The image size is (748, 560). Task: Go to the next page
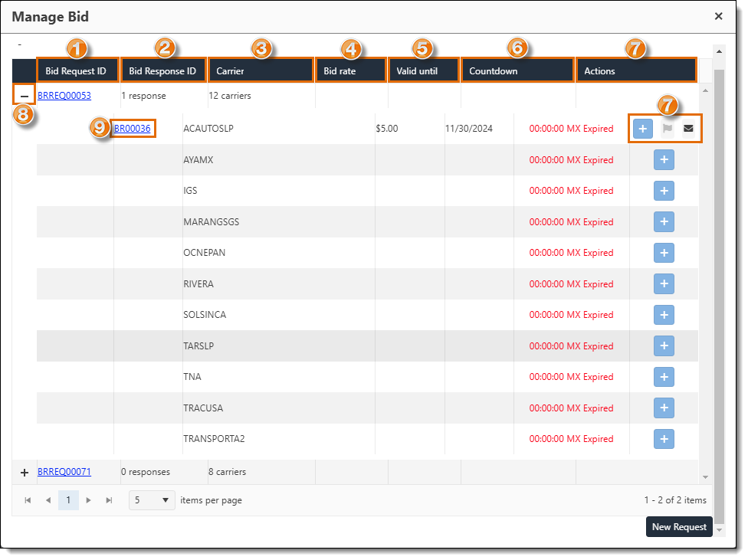coord(88,500)
